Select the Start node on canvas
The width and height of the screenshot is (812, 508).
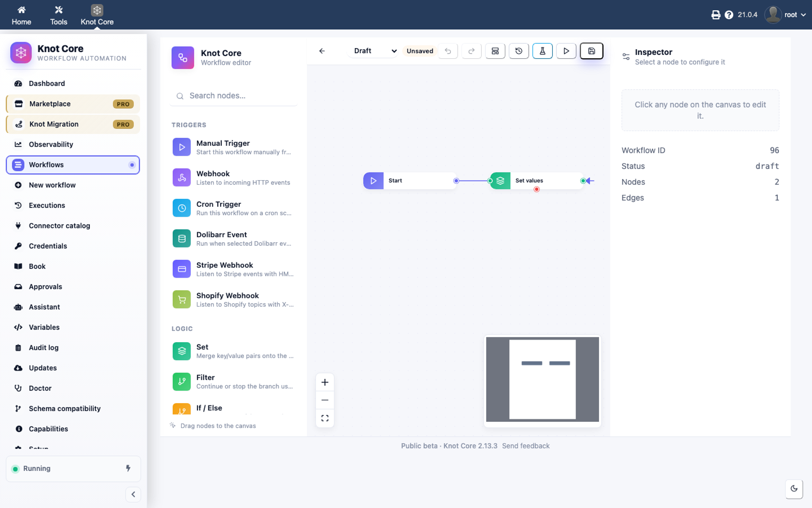(409, 181)
